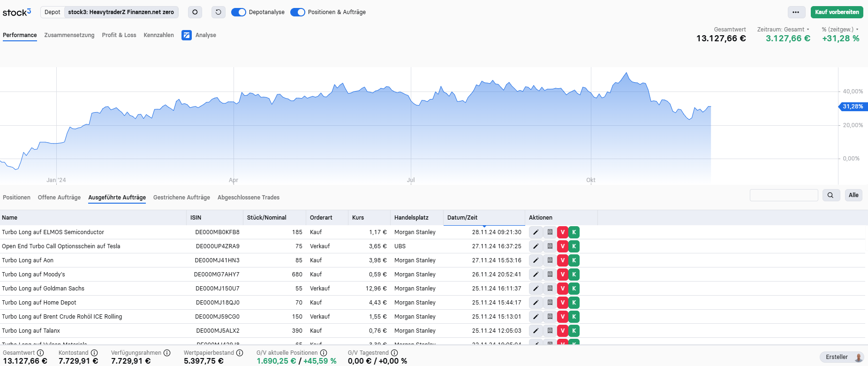Show receipt for Tesla Turbo Call order
Viewport: 868px width, 366px height.
[550, 246]
